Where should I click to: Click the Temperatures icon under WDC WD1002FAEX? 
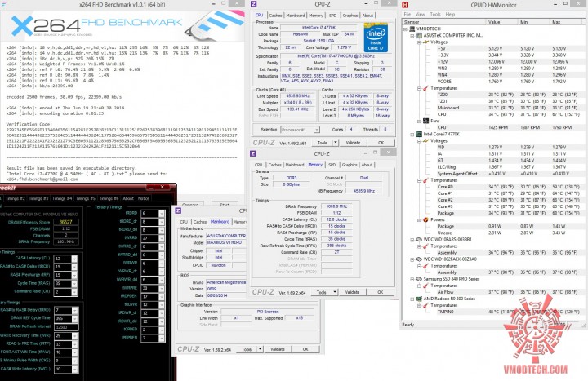(x=425, y=266)
